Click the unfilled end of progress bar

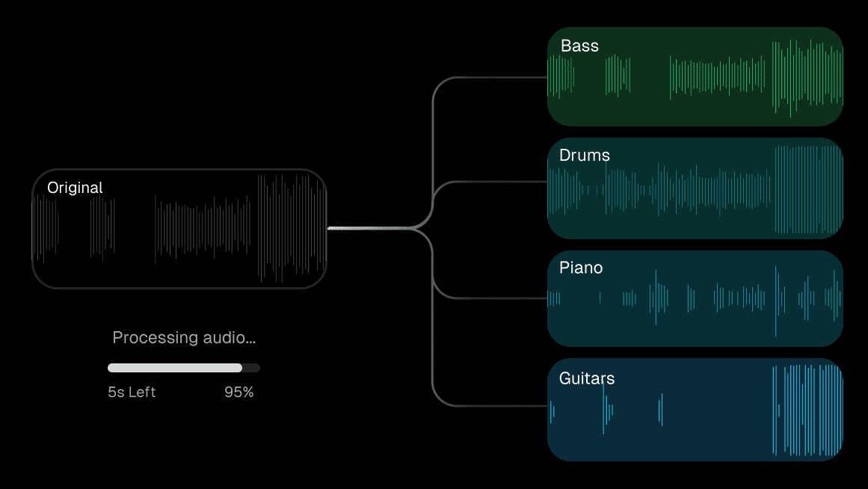point(251,368)
